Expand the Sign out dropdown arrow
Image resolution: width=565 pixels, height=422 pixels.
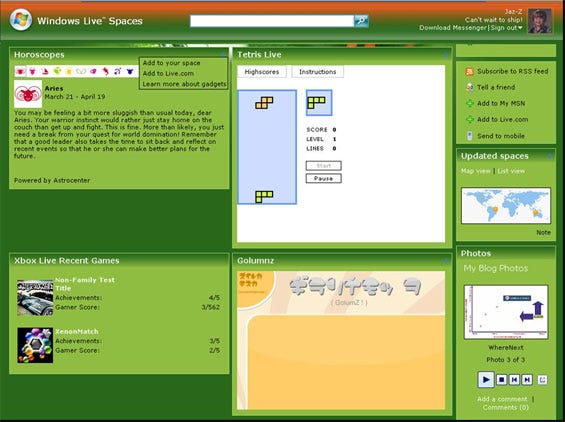pyautogui.click(x=520, y=28)
